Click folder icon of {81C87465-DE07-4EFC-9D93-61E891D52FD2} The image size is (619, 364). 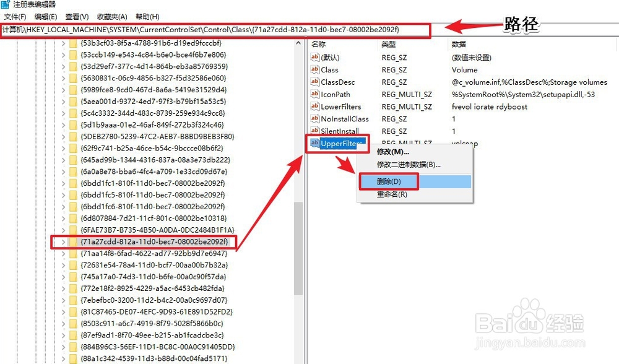(73, 312)
